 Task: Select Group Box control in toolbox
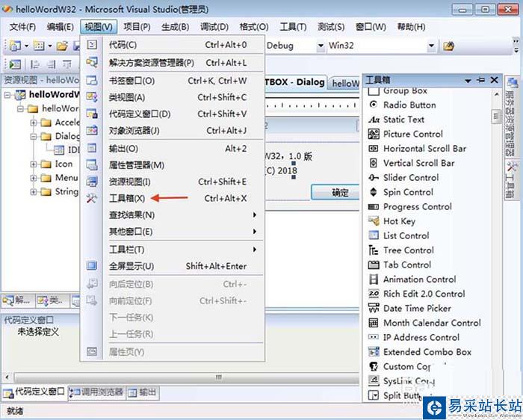(x=397, y=90)
